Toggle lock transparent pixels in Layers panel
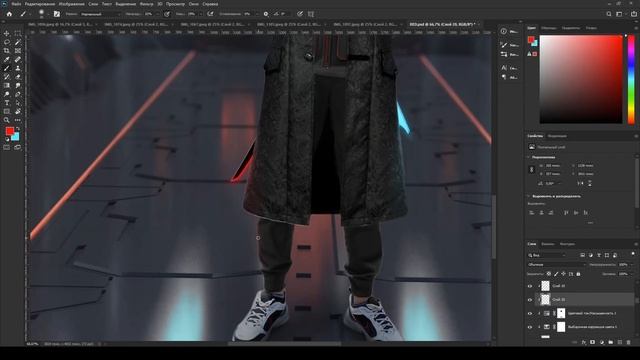 coord(549,274)
